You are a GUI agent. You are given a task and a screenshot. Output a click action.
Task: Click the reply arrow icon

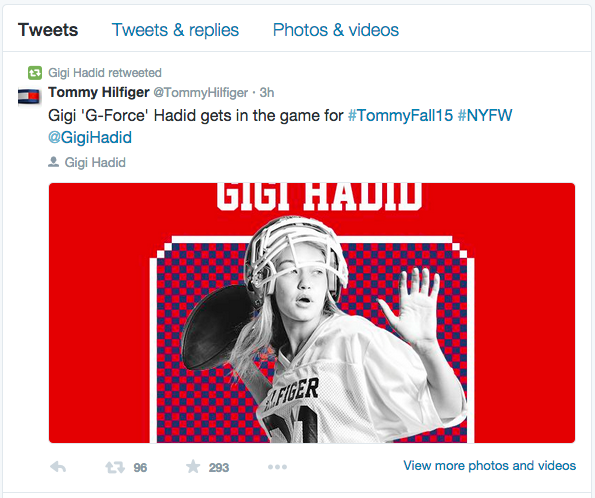(x=58, y=467)
